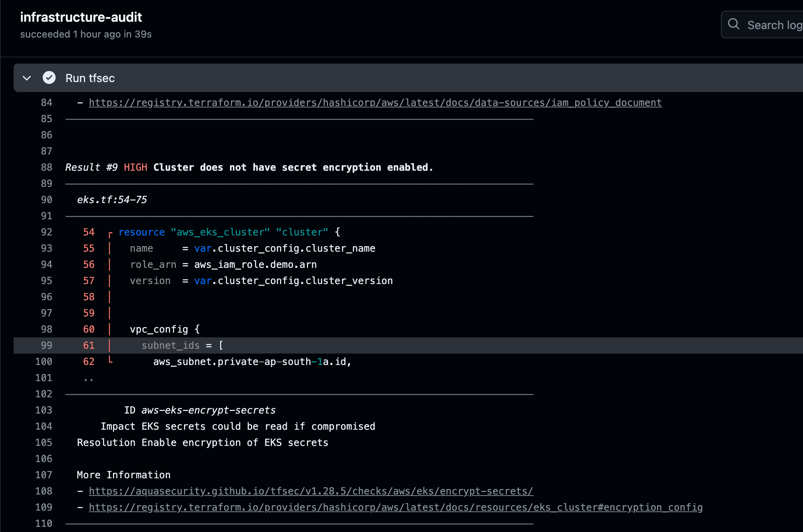
Task: Click log line number 92
Action: tap(46, 232)
